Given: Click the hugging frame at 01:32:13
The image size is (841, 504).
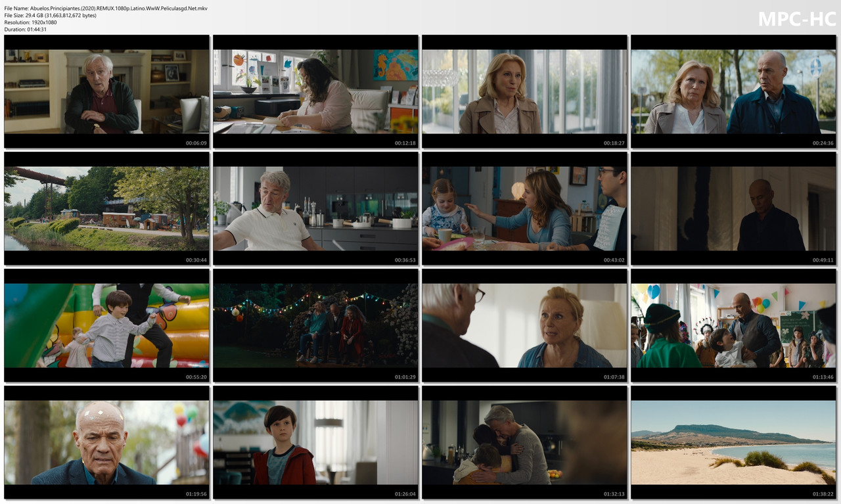Looking at the screenshot, I should (x=524, y=442).
